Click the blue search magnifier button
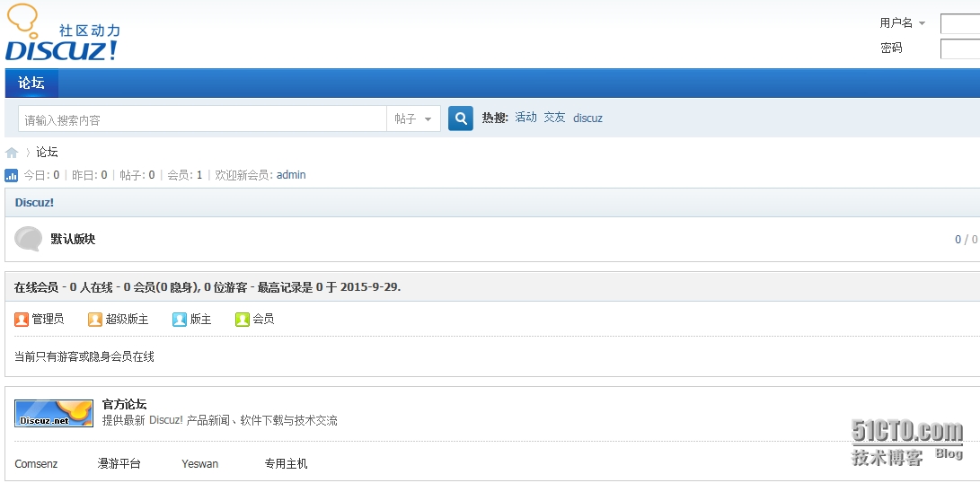980x483 pixels. pos(461,119)
